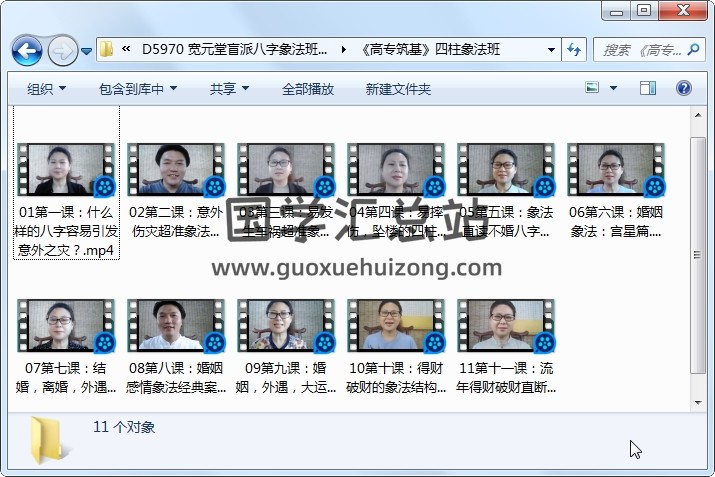Click the folder icon in address bar
The image size is (715, 477).
tap(106, 49)
